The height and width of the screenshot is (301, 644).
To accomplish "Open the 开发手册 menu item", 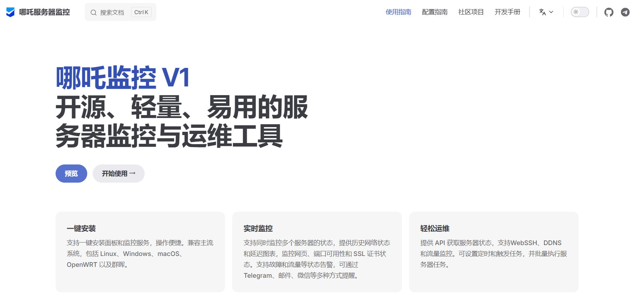I will pos(507,12).
